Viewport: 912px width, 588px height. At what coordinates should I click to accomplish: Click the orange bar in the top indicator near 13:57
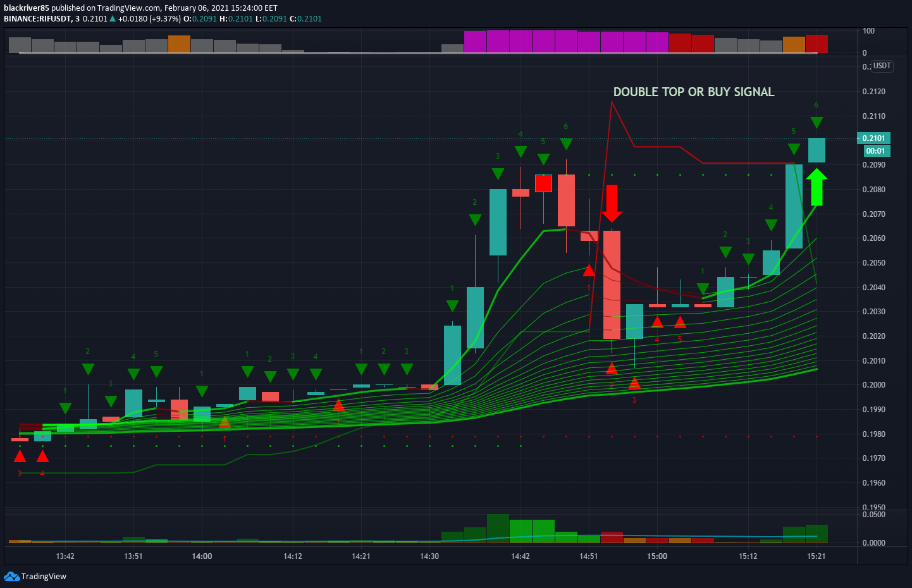(x=179, y=44)
